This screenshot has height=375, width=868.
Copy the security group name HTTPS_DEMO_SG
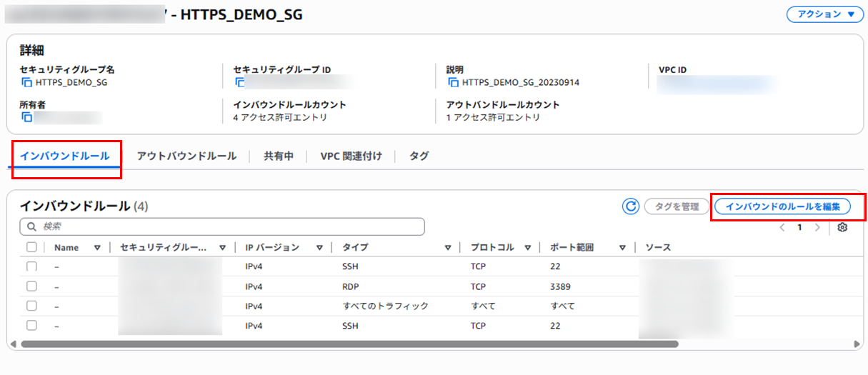(x=27, y=82)
